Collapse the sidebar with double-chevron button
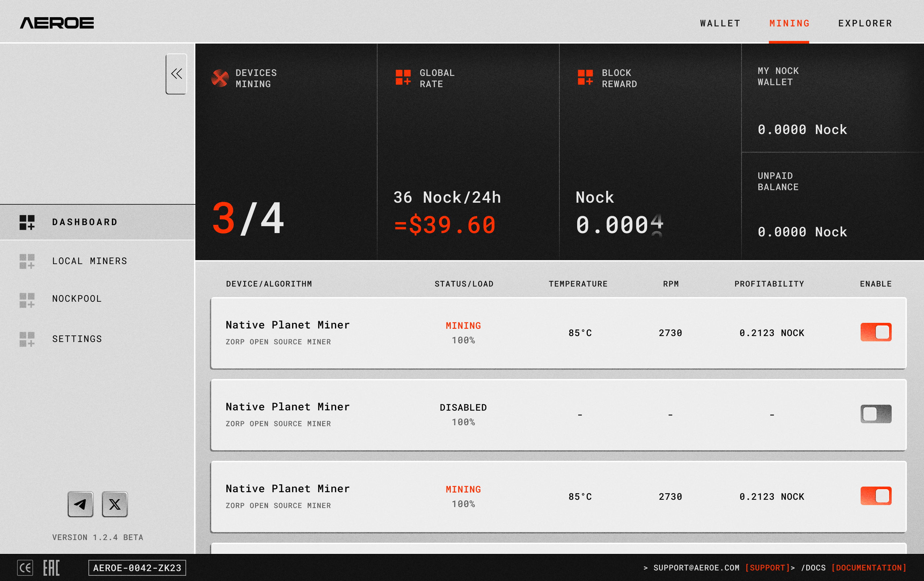This screenshot has height=581, width=924. (176, 74)
